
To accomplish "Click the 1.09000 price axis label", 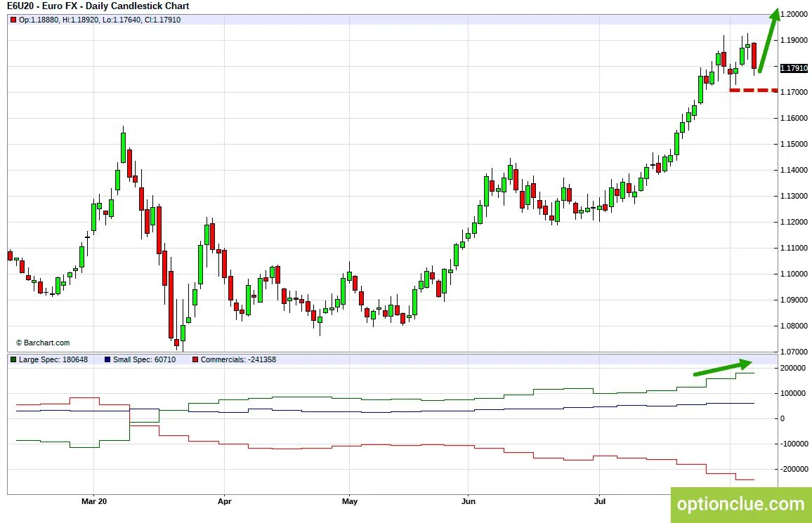I will 794,300.
